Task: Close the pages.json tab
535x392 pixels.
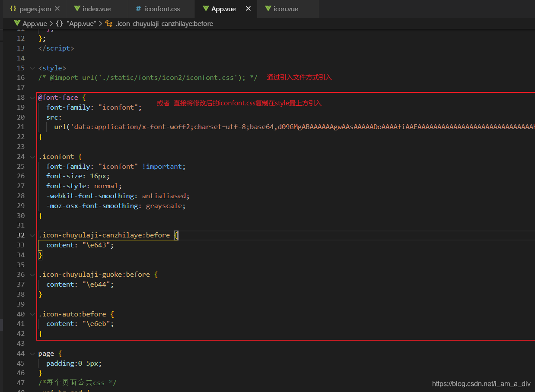Action: (57, 9)
